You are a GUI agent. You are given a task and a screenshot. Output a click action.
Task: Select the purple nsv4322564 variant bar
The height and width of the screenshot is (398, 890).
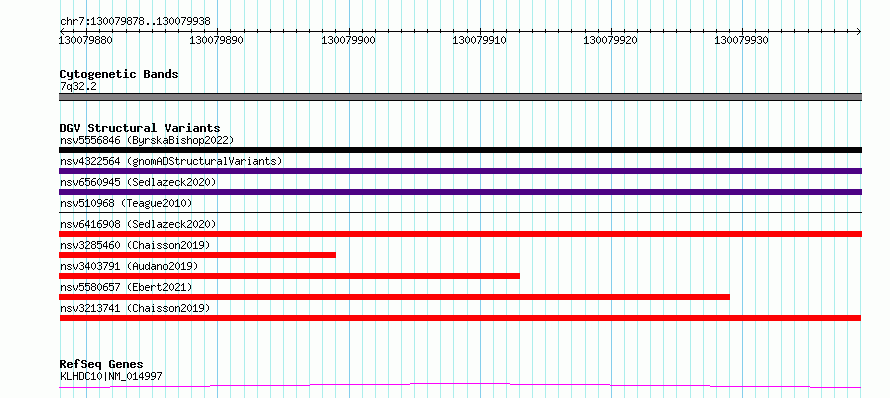tap(460, 171)
